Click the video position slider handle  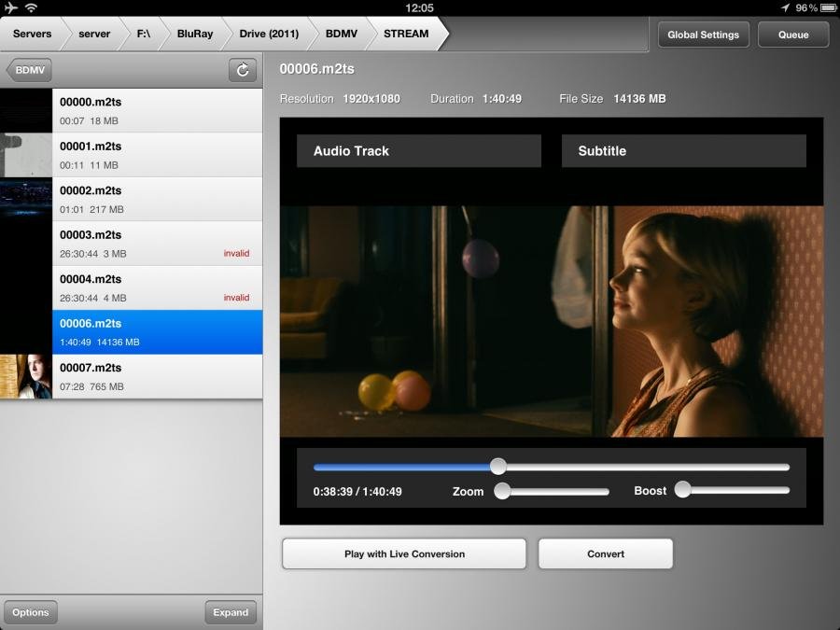click(x=498, y=467)
